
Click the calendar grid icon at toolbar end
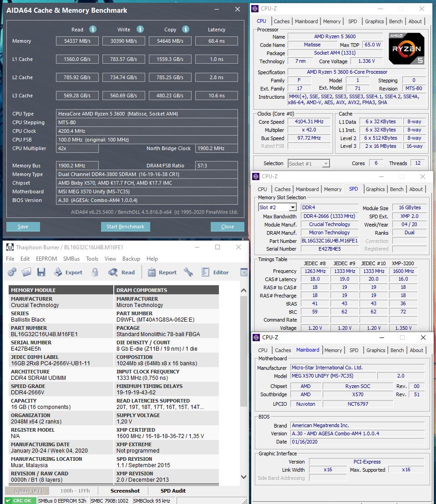(x=244, y=272)
